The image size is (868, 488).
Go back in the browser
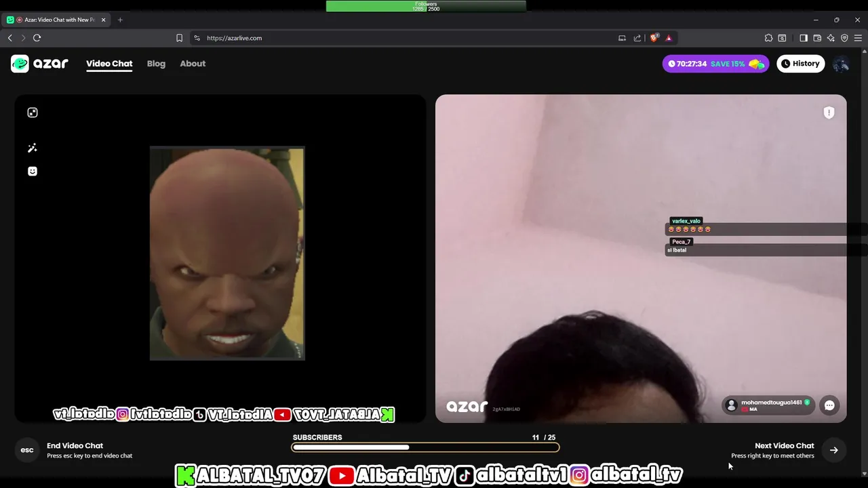point(10,38)
